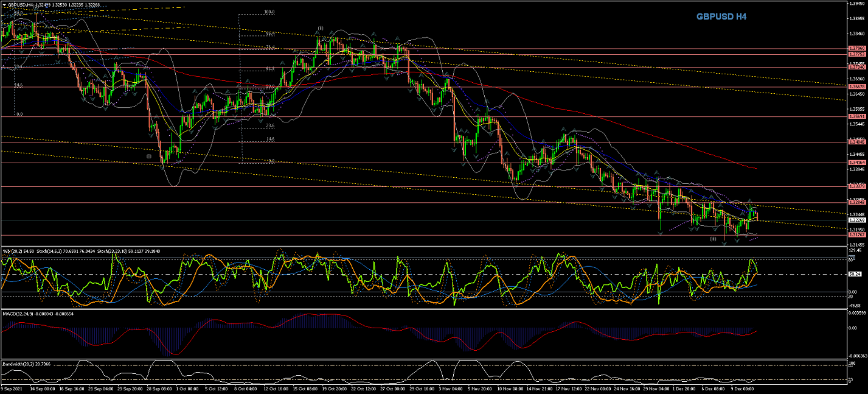Click the Fibonacci 23.6 level label

tap(269, 126)
